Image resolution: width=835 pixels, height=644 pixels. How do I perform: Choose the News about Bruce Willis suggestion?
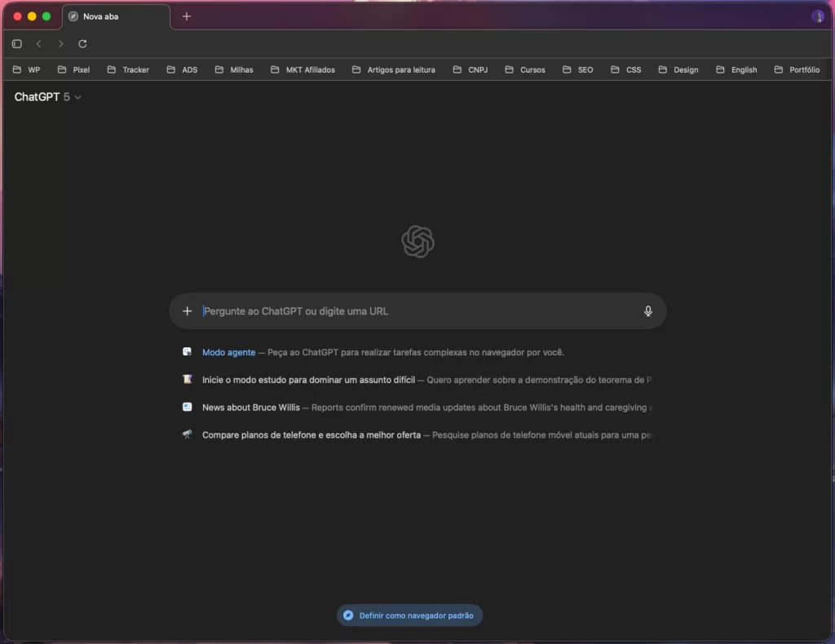251,408
